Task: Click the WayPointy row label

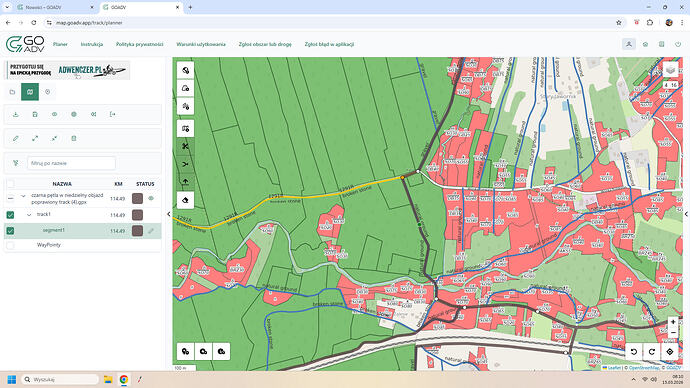Action: tap(49, 245)
